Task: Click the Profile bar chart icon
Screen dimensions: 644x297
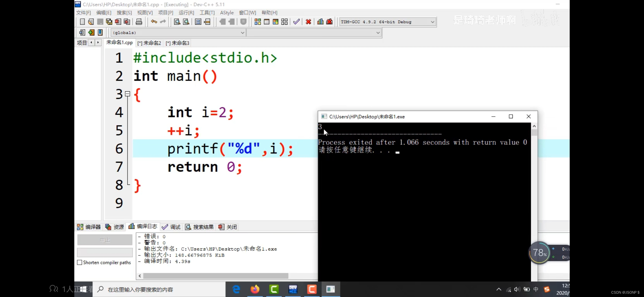Action: point(320,22)
